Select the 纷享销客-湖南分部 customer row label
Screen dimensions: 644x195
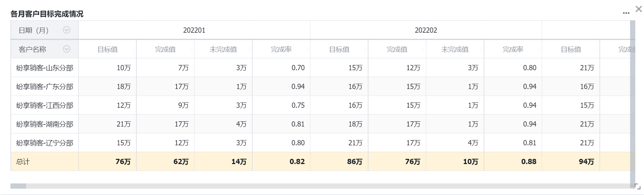45,124
